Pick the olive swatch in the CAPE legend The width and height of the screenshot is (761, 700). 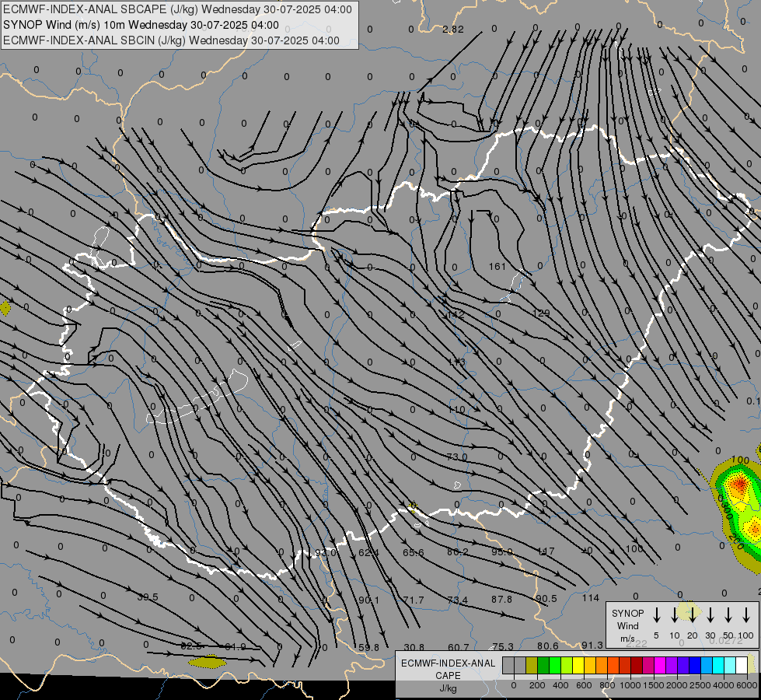532,665
